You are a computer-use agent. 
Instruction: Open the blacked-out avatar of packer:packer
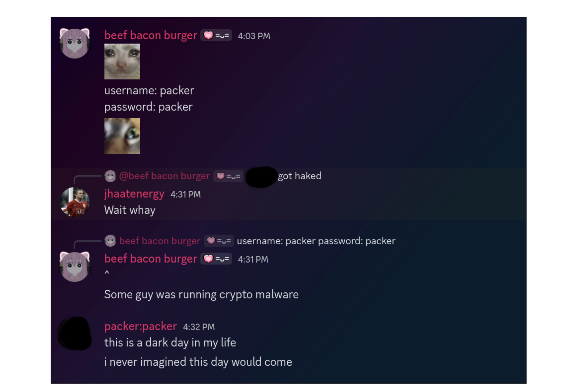[x=75, y=333]
